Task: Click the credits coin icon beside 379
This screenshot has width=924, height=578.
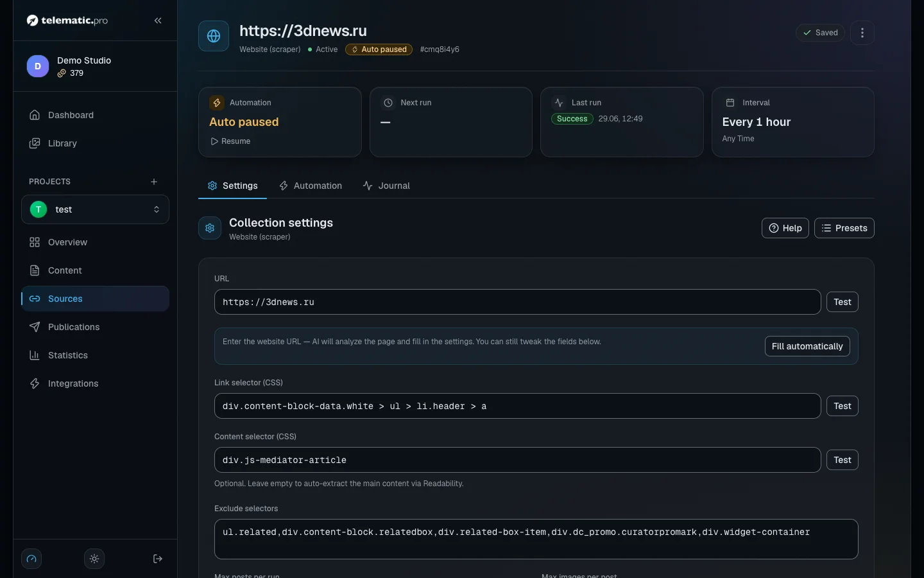Action: (62, 73)
